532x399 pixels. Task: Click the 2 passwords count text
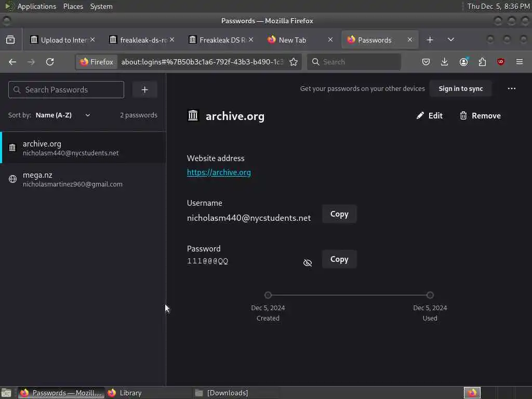(x=138, y=115)
